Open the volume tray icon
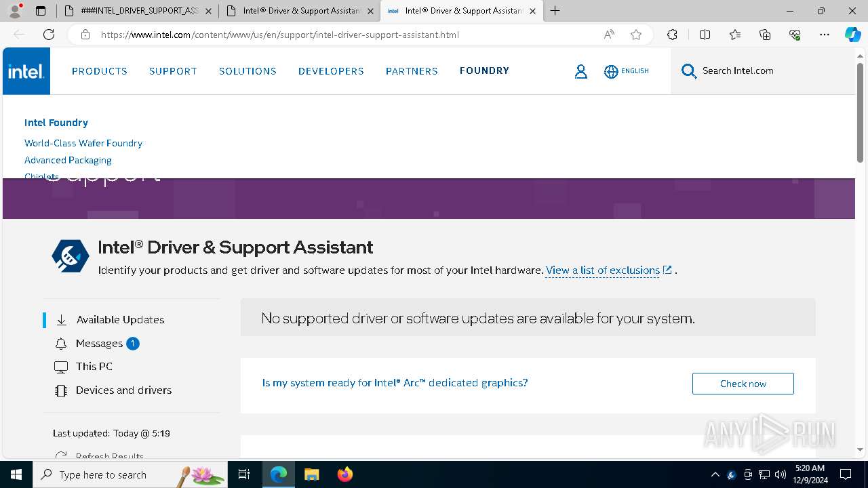This screenshot has height=488, width=868. tap(781, 474)
